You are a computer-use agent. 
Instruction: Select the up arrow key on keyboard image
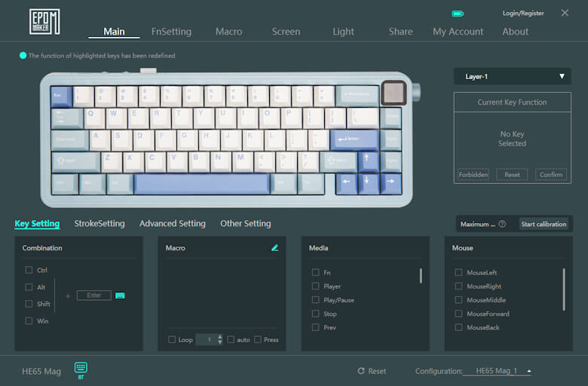369,161
